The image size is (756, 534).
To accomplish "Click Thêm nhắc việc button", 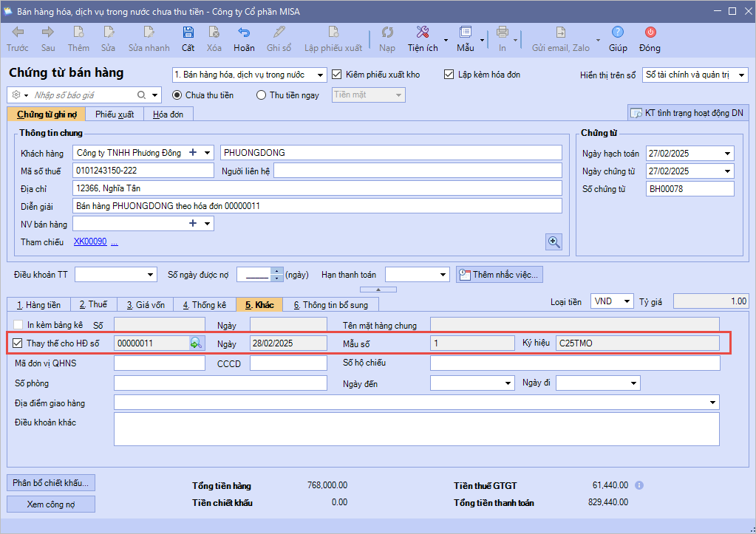I will [500, 275].
